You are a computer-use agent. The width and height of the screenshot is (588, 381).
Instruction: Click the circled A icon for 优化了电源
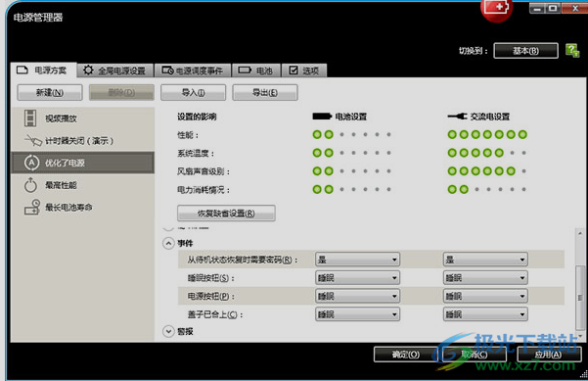click(31, 163)
